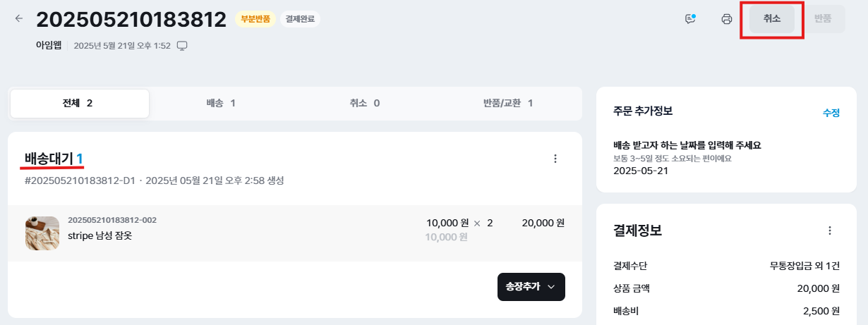Click the stripe 남성 잠옷 product name
Viewport: 868px width, 325px height.
point(100,235)
